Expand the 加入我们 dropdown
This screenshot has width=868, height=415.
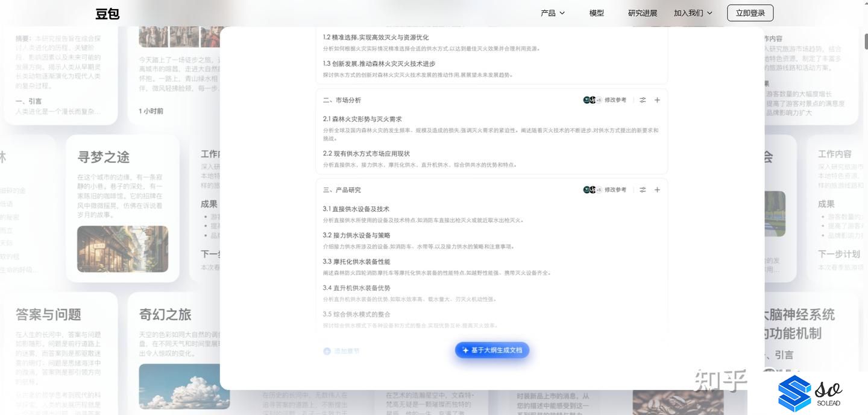tap(693, 13)
